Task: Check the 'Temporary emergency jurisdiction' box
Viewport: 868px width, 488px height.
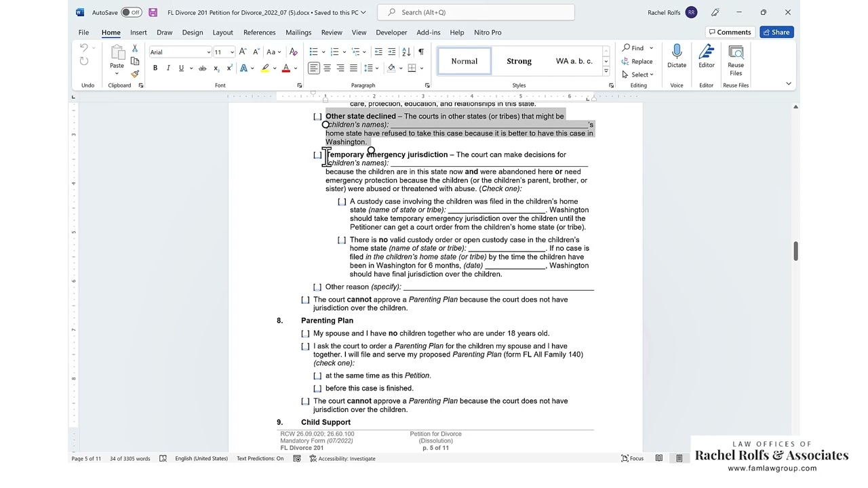Action: 317,155
